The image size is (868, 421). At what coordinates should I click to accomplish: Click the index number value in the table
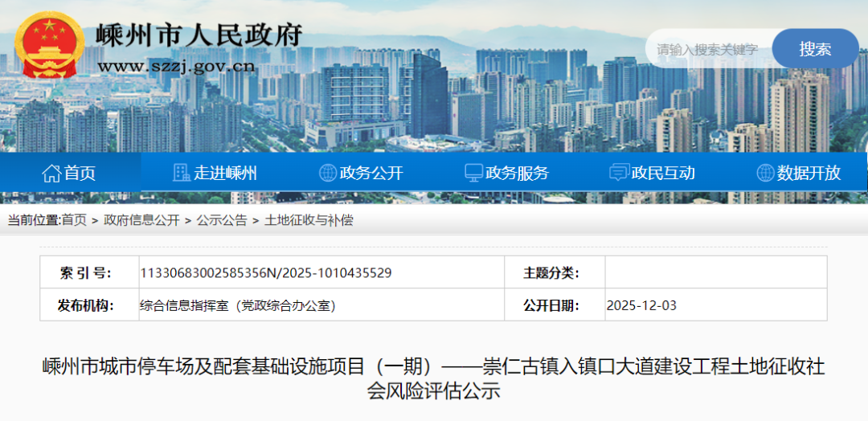[x=266, y=273]
